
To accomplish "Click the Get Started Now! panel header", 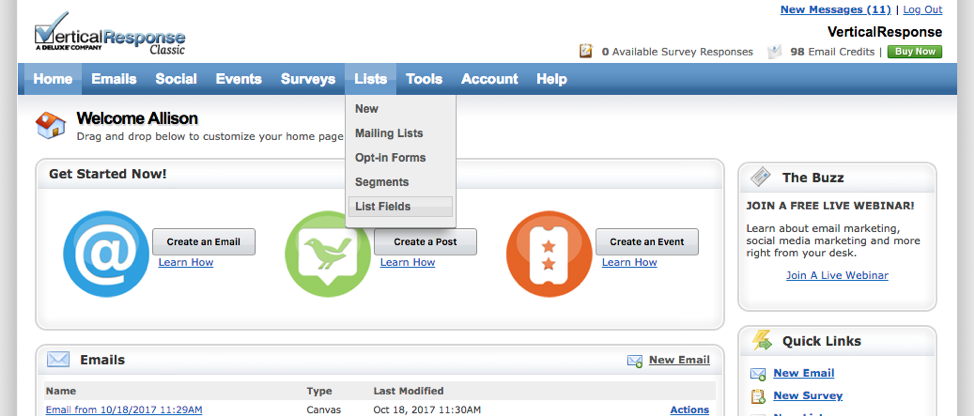I will [x=380, y=174].
